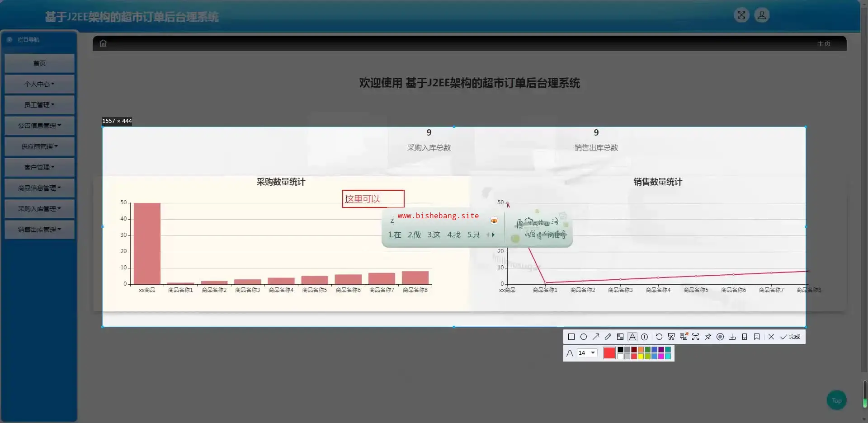This screenshot has height=423, width=868.
Task: Expand the 销售出库管理 sidebar menu
Action: click(x=39, y=230)
